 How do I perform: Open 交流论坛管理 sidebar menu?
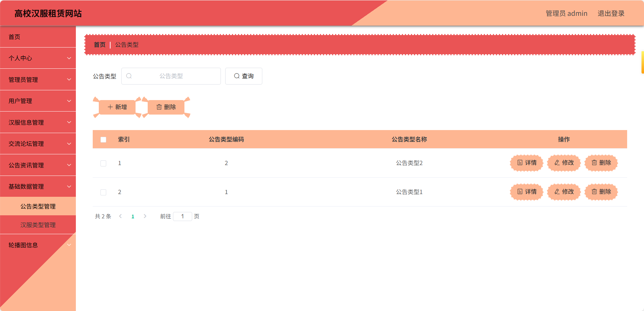click(38, 144)
